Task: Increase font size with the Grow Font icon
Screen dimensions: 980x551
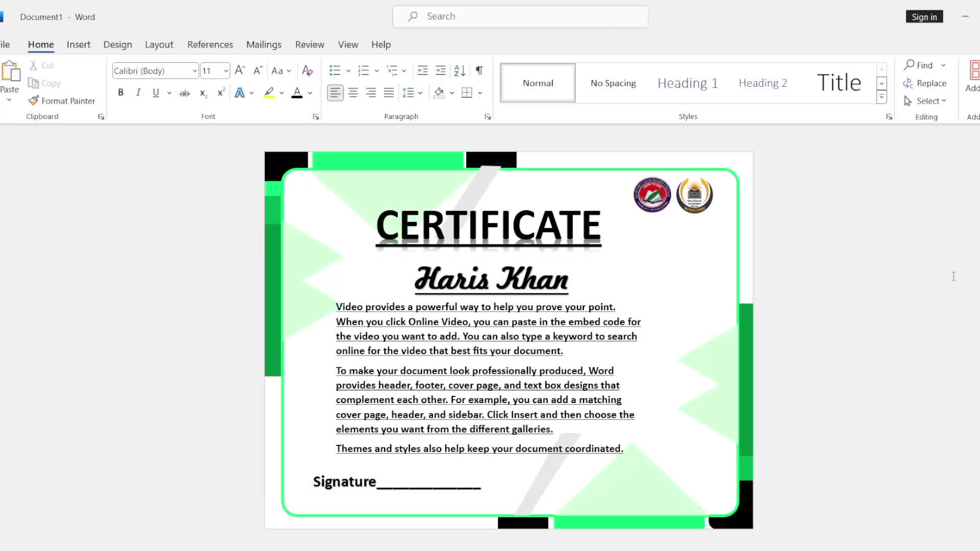Action: (x=240, y=70)
